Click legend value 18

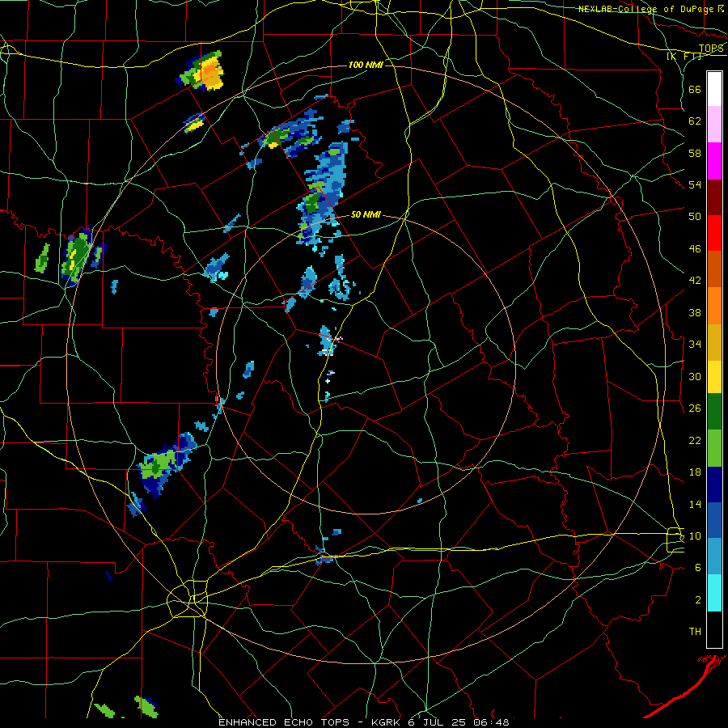tap(695, 472)
